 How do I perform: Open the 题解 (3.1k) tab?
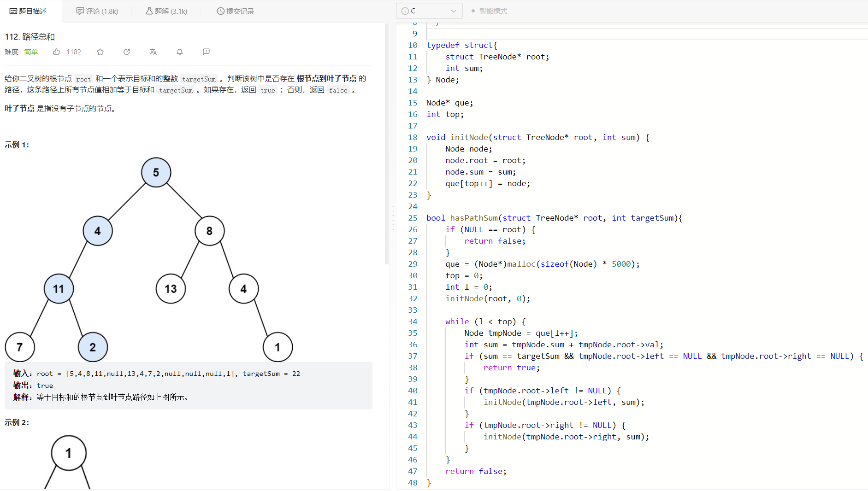coord(166,11)
